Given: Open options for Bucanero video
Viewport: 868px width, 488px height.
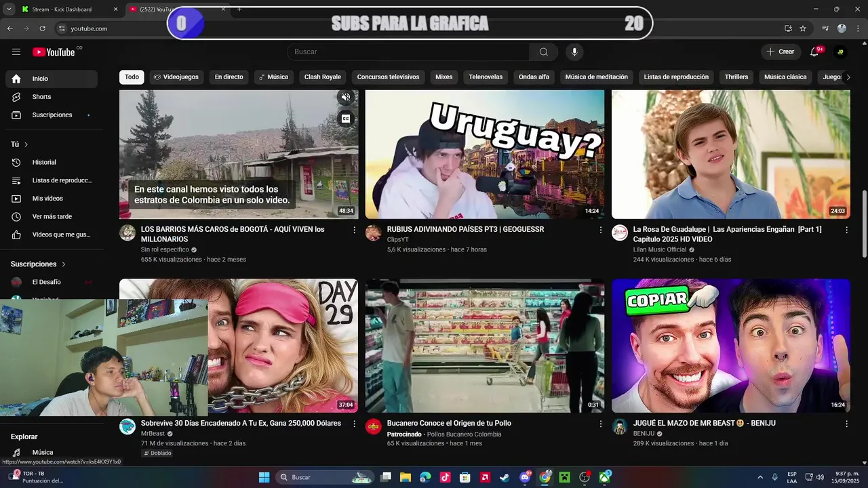Looking at the screenshot, I should pos(600,424).
